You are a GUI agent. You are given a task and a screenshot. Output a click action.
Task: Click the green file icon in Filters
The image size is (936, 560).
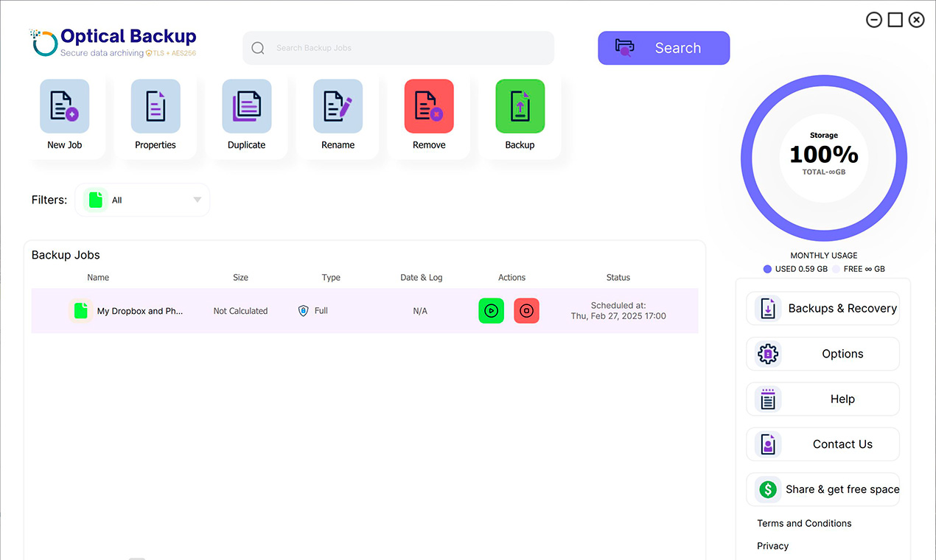point(95,200)
